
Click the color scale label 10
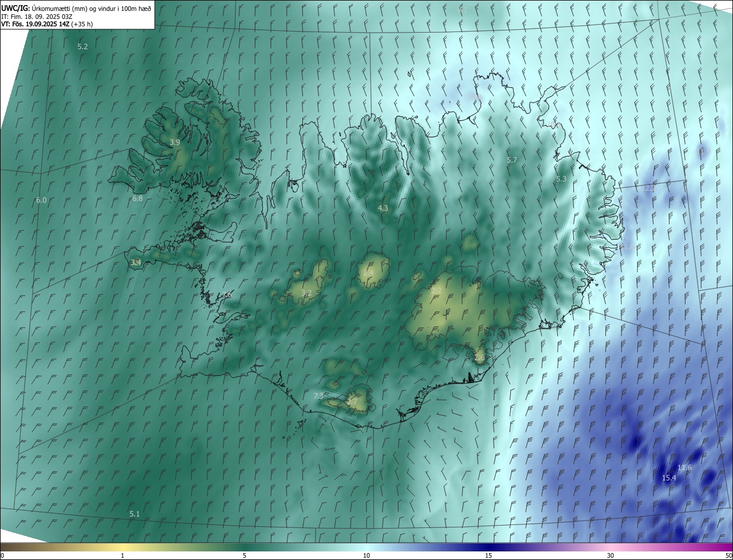pos(366,555)
